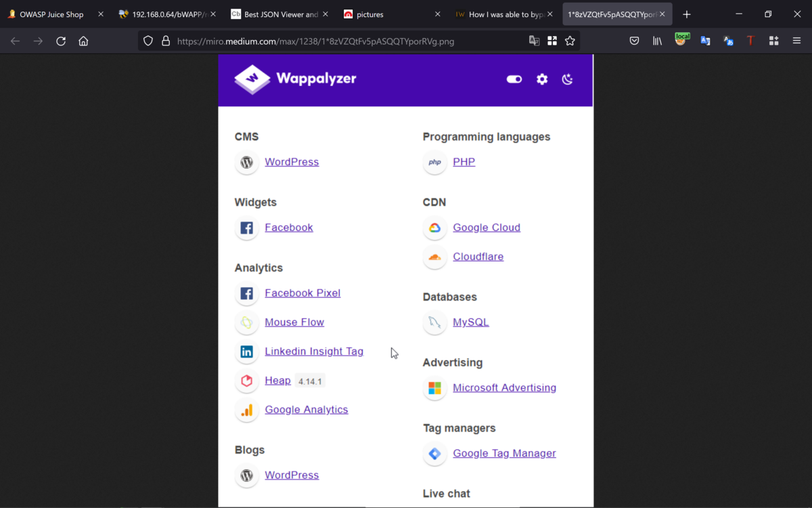Open the Firefox hamburger menu
812x508 pixels.
pyautogui.click(x=796, y=41)
